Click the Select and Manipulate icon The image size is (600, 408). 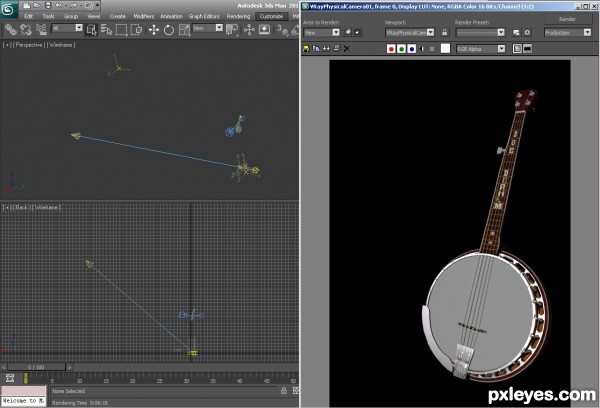249,29
